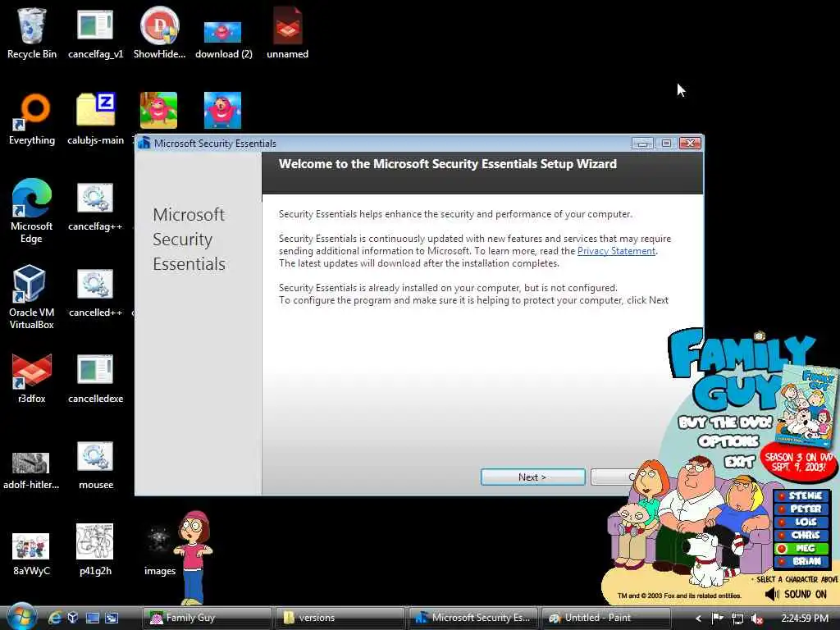Click the taskbar clock showing 2:24:59 PM

click(805, 619)
